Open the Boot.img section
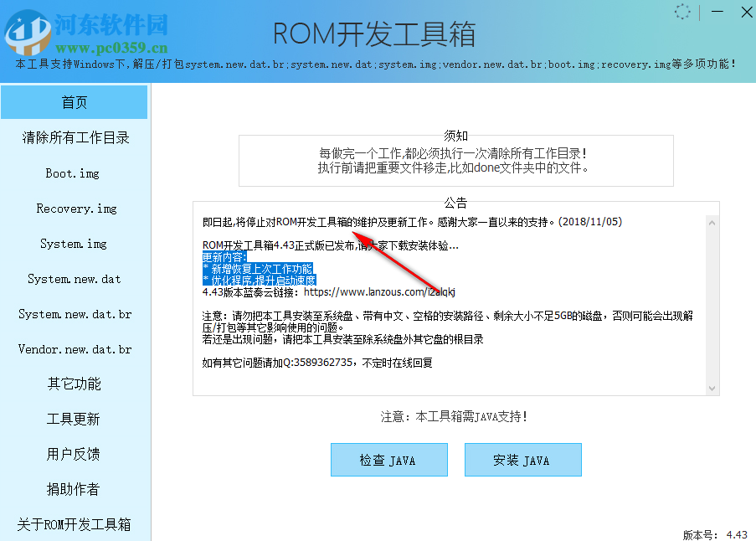Viewport: 756px width, 541px height. tap(74, 173)
